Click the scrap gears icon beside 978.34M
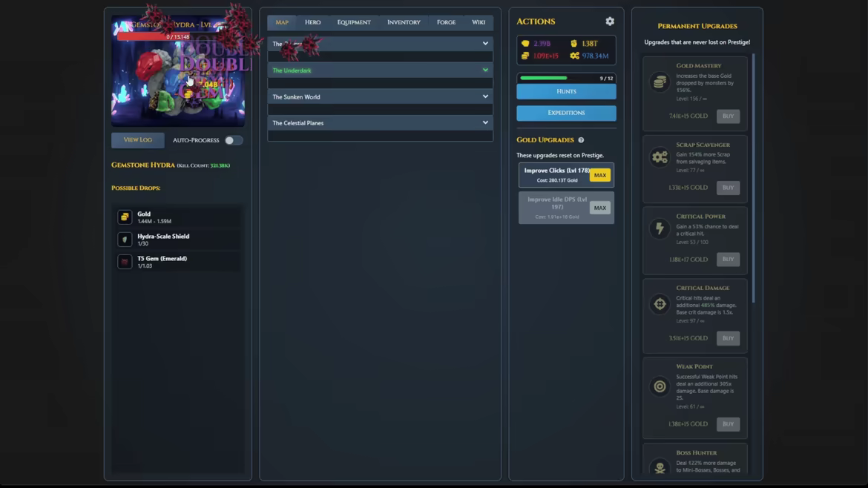Viewport: 868px width, 488px height. 575,56
